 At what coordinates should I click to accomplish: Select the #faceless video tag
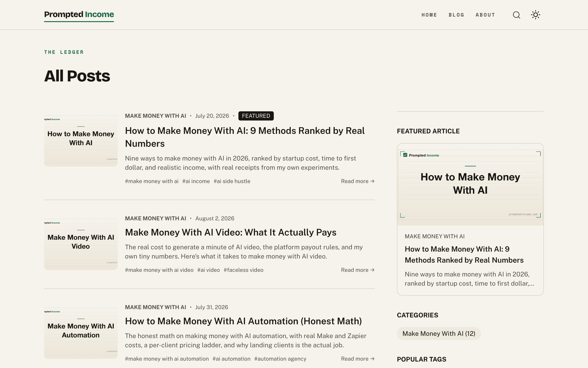243,270
